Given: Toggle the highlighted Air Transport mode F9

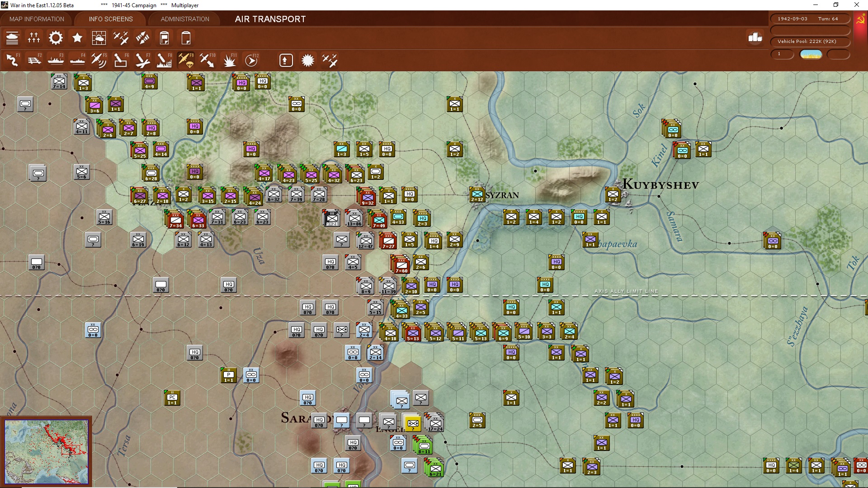Looking at the screenshot, I should [186, 60].
